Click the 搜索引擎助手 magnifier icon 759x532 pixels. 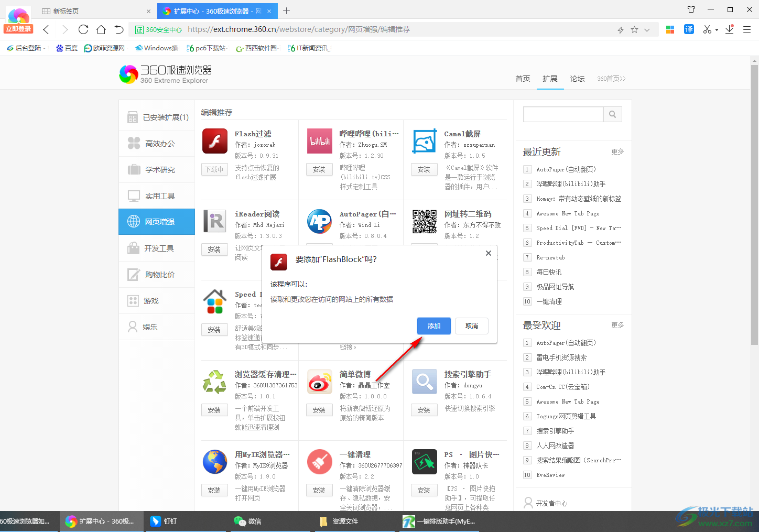point(425,382)
